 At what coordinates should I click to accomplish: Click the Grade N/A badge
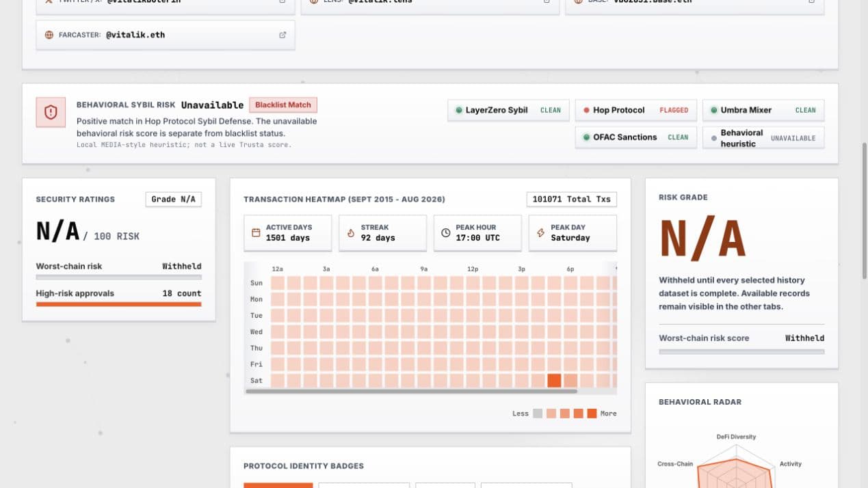174,200
